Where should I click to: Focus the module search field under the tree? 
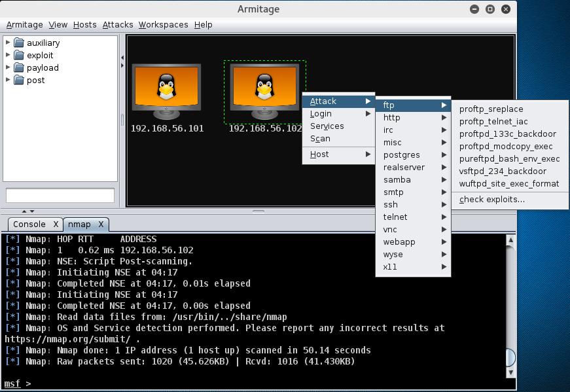(x=60, y=195)
